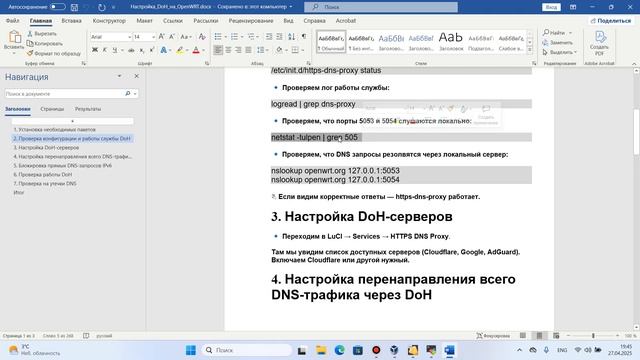Image resolution: width=640 pixels, height=360 pixels.
Task: Click the Sort (A-Z) icon
Action: pyautogui.click(x=291, y=37)
